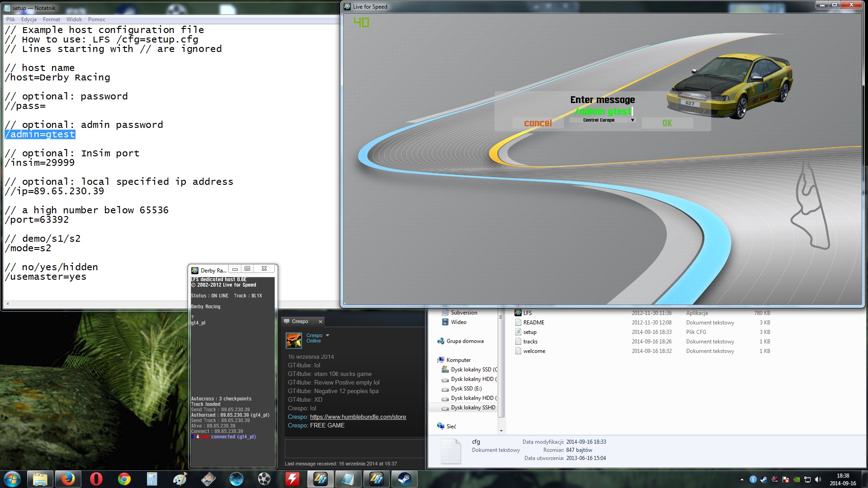Open the red lightning-bolt taskbar icon

point(292,479)
